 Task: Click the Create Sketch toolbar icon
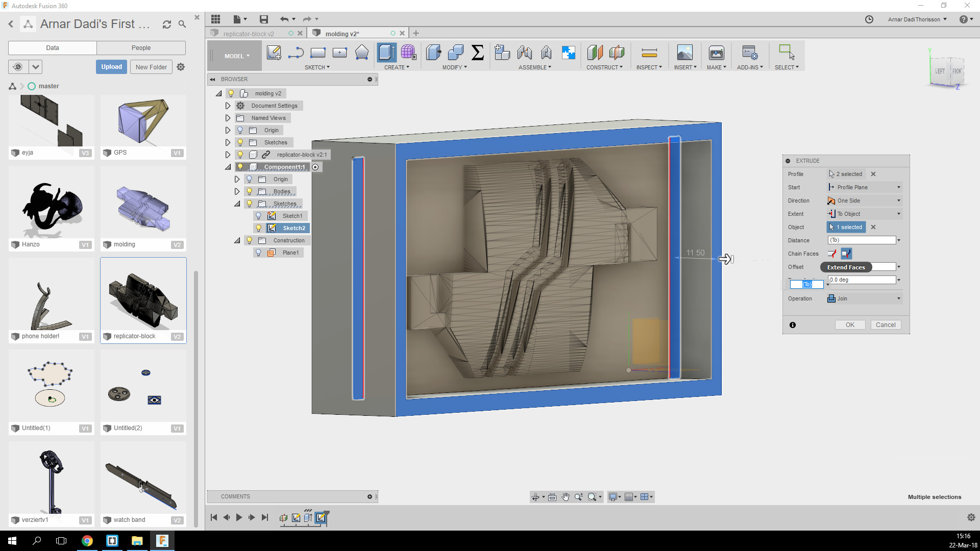[274, 53]
